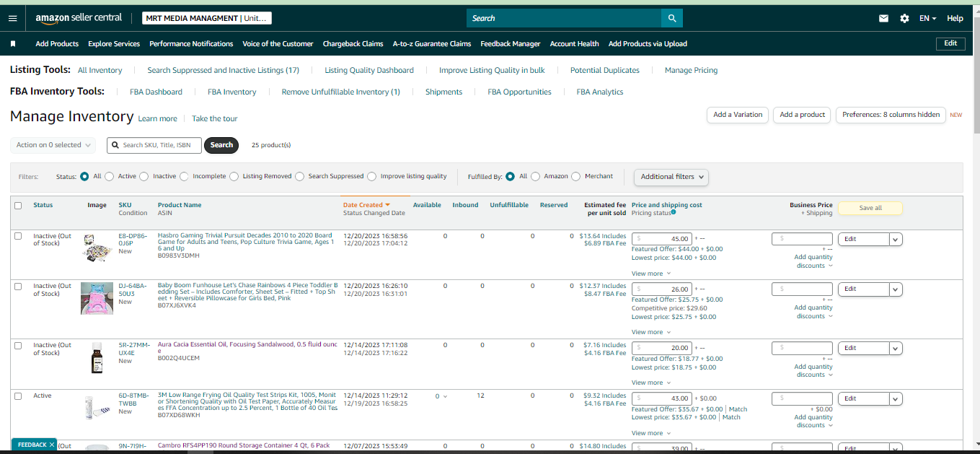The image size is (980, 454).
Task: Open Performance Notifications menu item
Action: click(x=191, y=44)
